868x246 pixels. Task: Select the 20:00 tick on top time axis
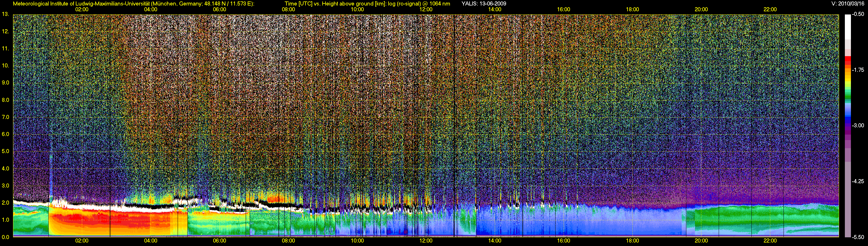click(701, 10)
